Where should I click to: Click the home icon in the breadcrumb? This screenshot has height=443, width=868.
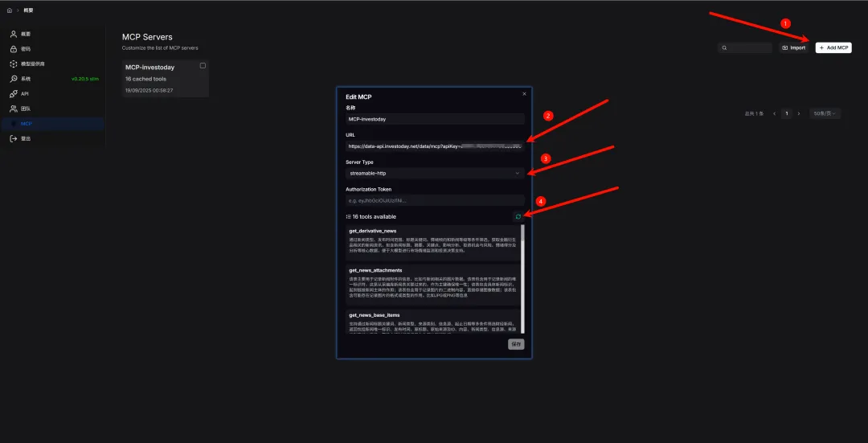tap(10, 10)
